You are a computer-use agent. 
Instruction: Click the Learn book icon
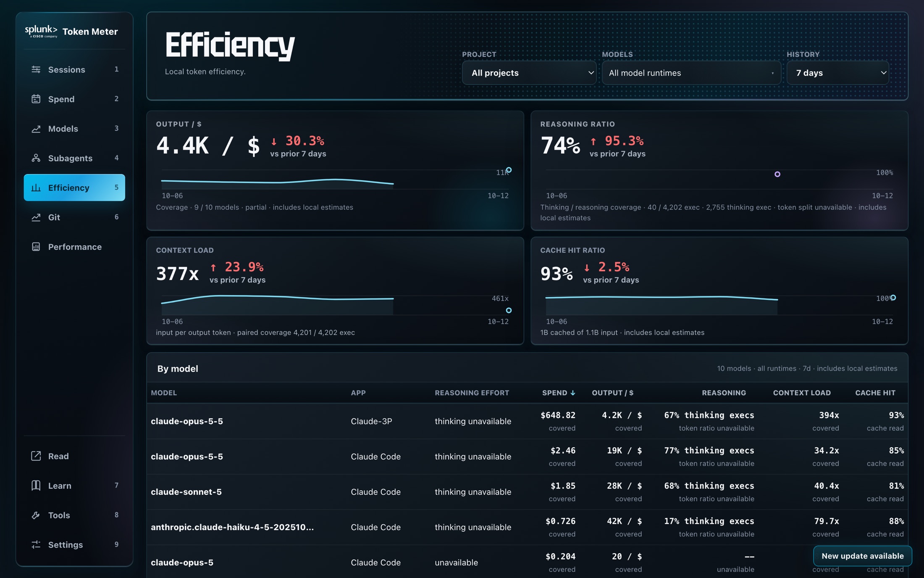[36, 486]
